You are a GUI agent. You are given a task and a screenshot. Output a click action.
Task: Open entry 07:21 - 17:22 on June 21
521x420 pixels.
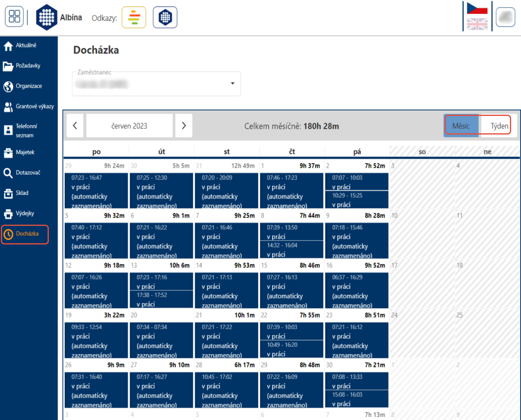227,340
